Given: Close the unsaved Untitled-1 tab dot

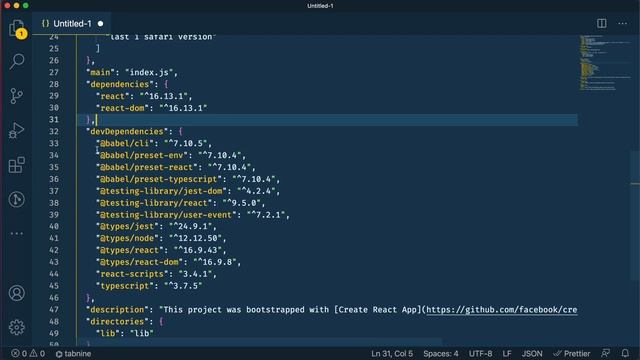Looking at the screenshot, I should coord(100,24).
